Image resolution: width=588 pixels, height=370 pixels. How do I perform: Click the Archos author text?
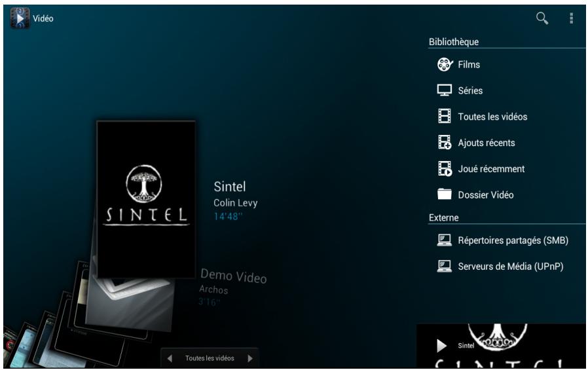pyautogui.click(x=213, y=289)
